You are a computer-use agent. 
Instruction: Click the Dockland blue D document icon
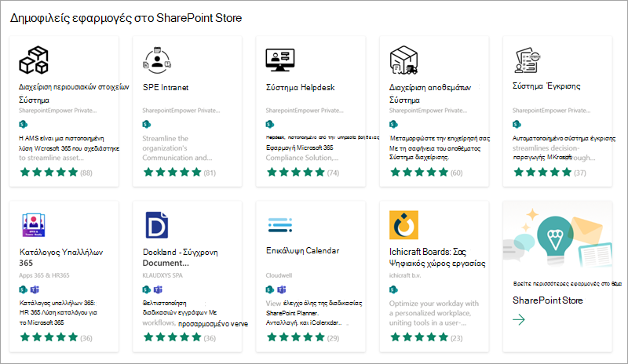click(x=156, y=225)
